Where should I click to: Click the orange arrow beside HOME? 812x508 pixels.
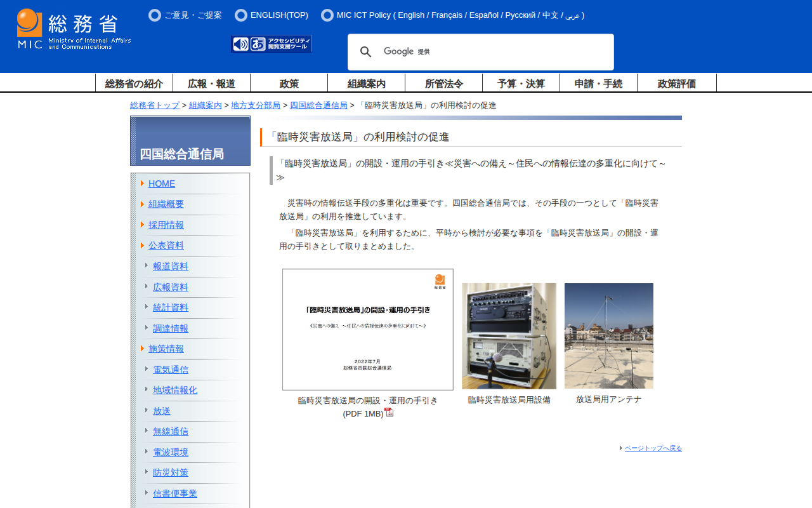point(142,184)
